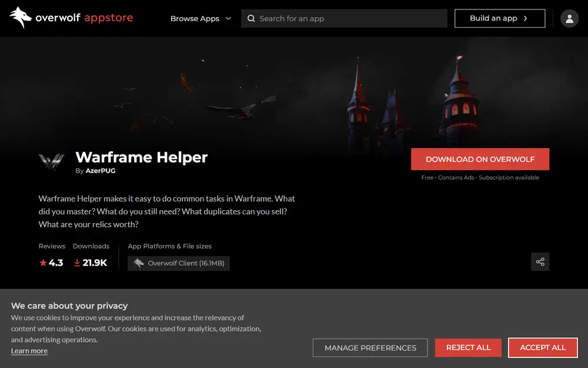Screen dimensions: 588x368
Task: Focus the Search for an app field
Action: [x=344, y=18]
